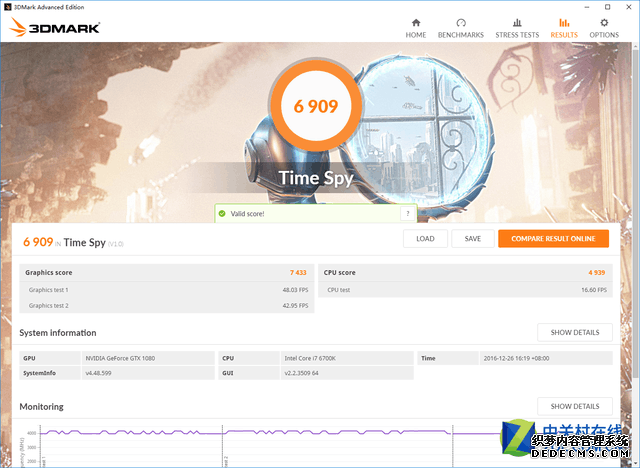Open the Stress Tests tab
640x468 pixels.
[517, 29]
